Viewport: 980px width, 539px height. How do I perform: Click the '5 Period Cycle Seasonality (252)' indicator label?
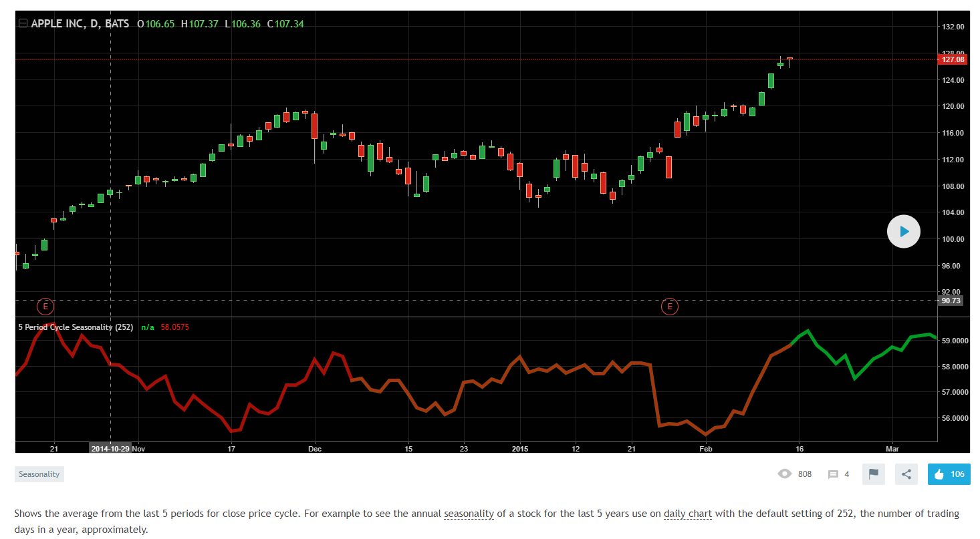click(76, 327)
